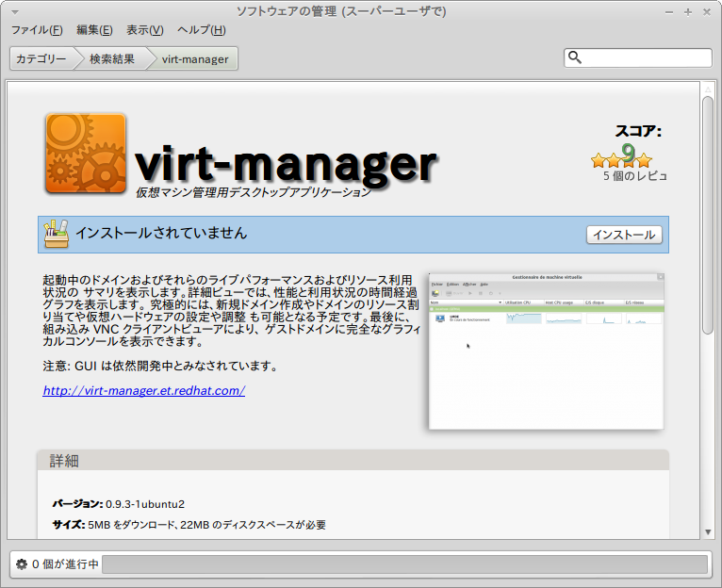Viewport: 722px width, 588px height.
Task: Minimize the ソフトウェアの管理 window
Action: (x=669, y=12)
